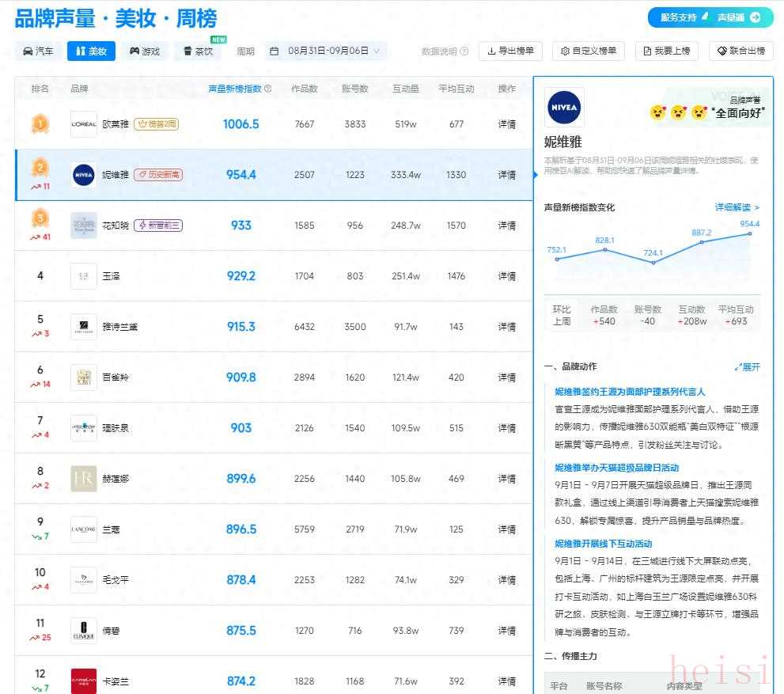The image size is (784, 694).
Task: Click the L'Oréal brand logo
Action: (x=84, y=124)
